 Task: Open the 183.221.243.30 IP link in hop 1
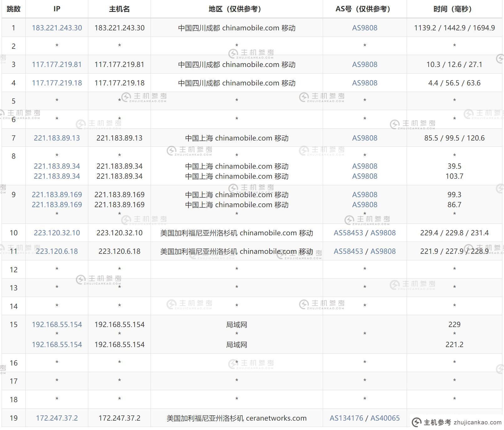click(x=57, y=28)
